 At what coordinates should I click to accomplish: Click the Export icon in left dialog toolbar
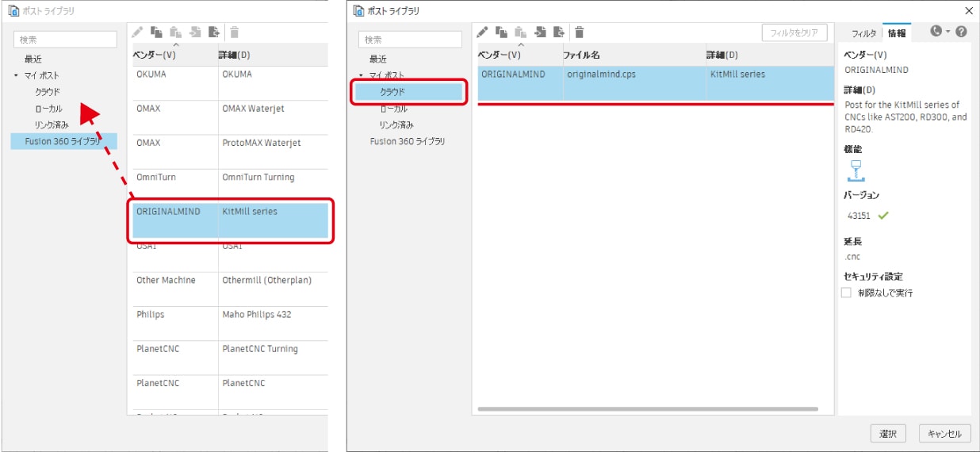tap(214, 32)
